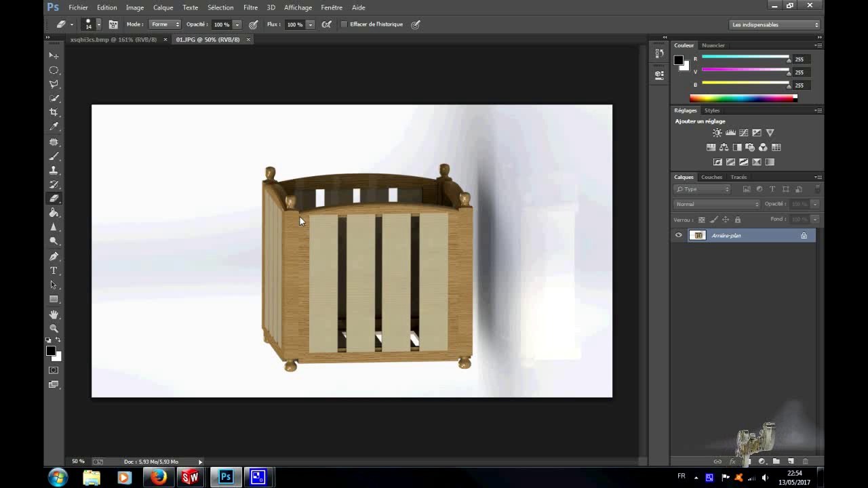
Task: Open the Opacité slider dropdown arrow
Action: coord(237,24)
